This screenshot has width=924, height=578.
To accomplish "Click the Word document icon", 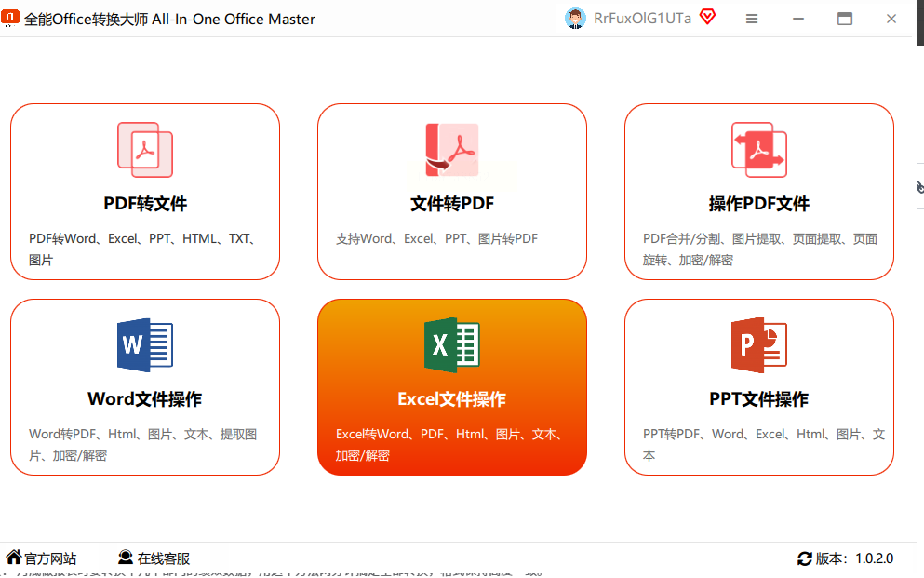I will pos(145,344).
